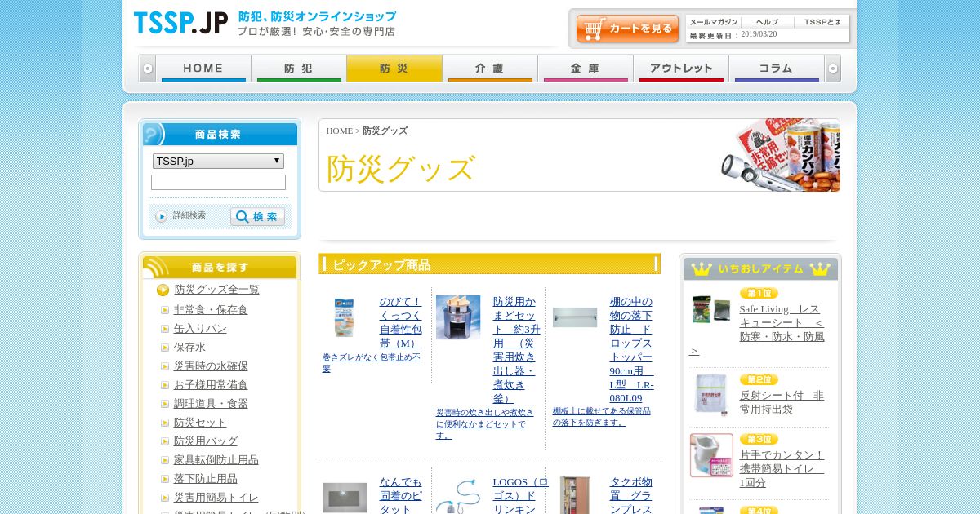Click the のびて!くっつく自着性包帯 product thumbnail
Screen dimensions: 980x514
click(x=344, y=317)
